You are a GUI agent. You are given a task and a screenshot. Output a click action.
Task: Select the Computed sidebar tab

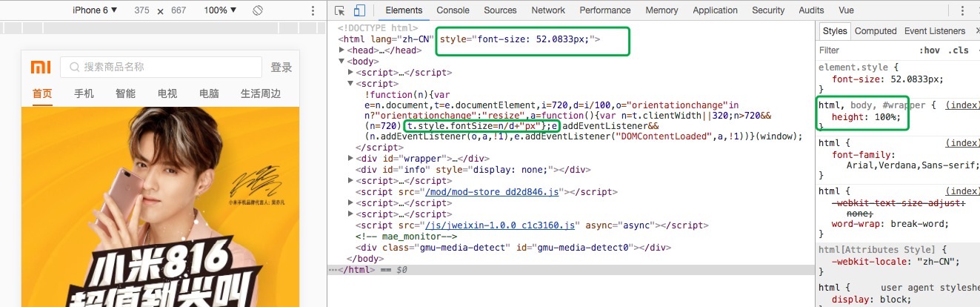(876, 31)
